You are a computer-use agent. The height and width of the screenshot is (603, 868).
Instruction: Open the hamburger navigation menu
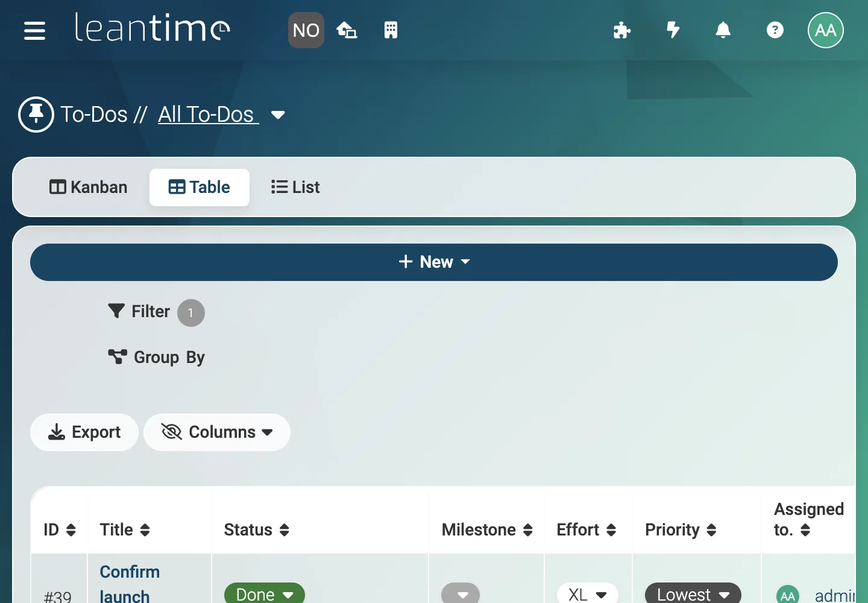pyautogui.click(x=35, y=30)
